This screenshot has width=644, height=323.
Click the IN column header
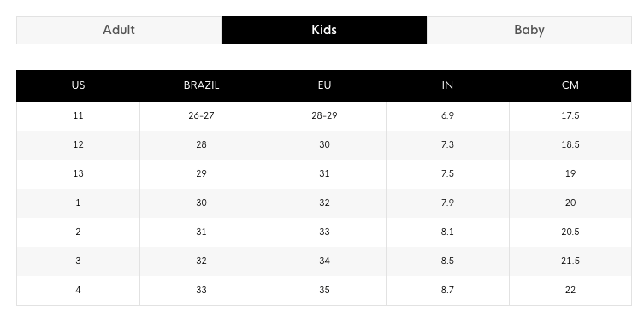447,85
